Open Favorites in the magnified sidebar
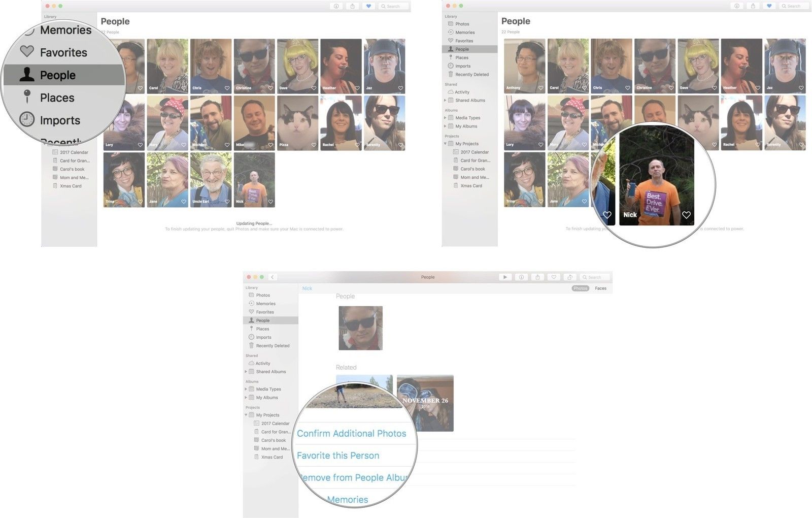This screenshot has height=518, width=812. point(63,52)
